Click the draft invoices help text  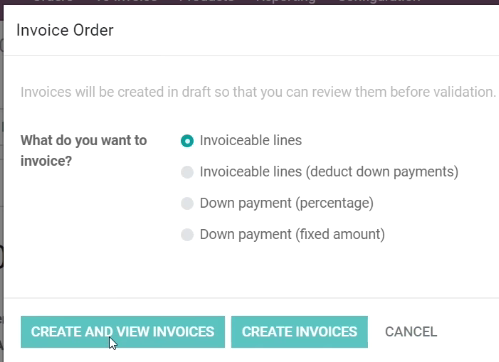tap(258, 92)
